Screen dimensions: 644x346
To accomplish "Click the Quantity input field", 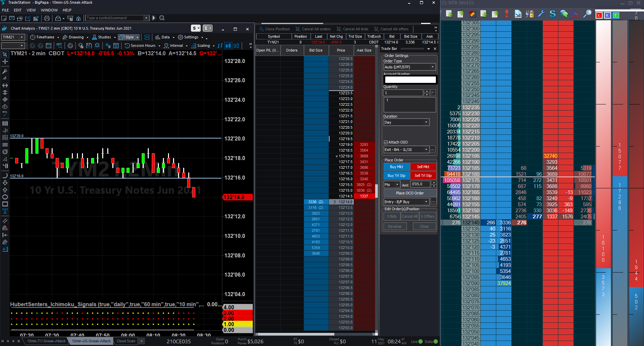I will tap(403, 93).
